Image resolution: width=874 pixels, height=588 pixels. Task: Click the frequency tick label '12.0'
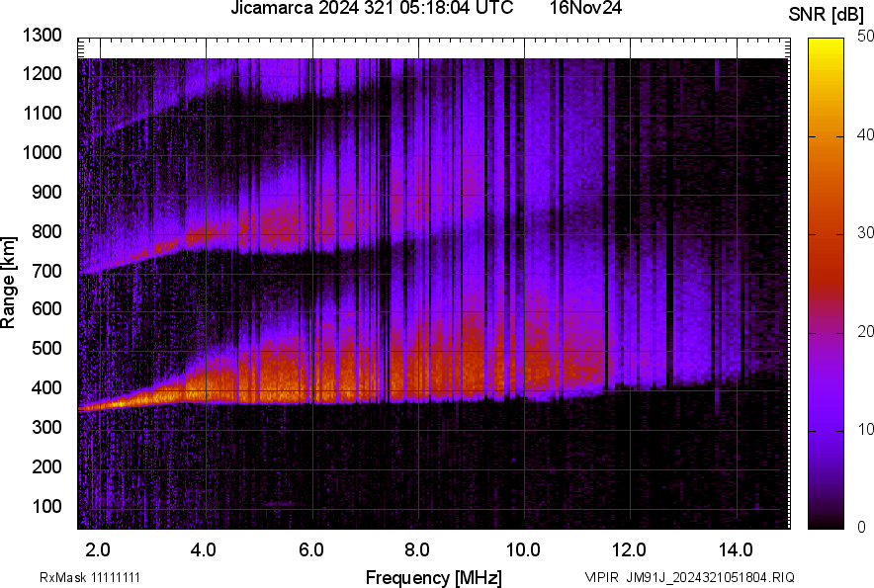tap(630, 549)
